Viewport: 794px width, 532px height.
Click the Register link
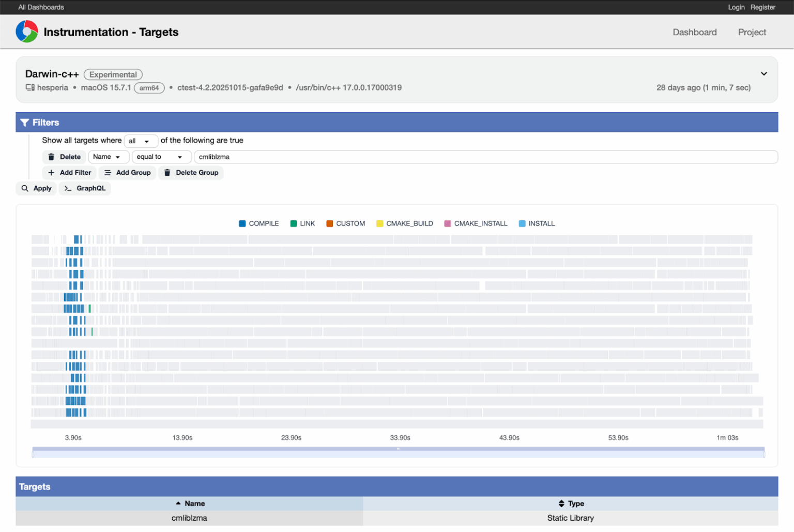coord(762,7)
